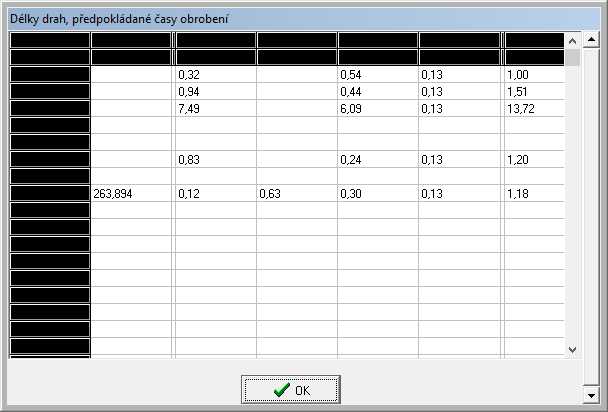This screenshot has height=412, width=608.
Task: Click the table's inner vertical scrollbar thumb
Action: pyautogui.click(x=572, y=56)
